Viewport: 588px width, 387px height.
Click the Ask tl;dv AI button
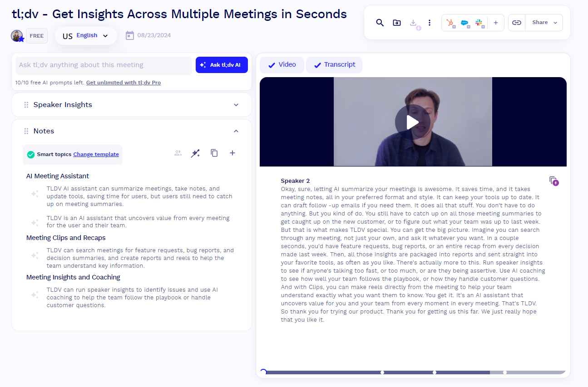pyautogui.click(x=222, y=65)
